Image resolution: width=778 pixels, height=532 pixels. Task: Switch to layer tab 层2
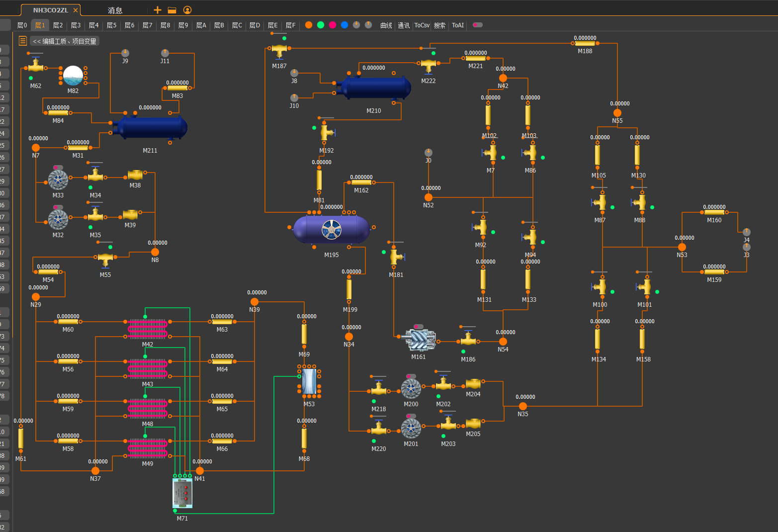coord(58,25)
